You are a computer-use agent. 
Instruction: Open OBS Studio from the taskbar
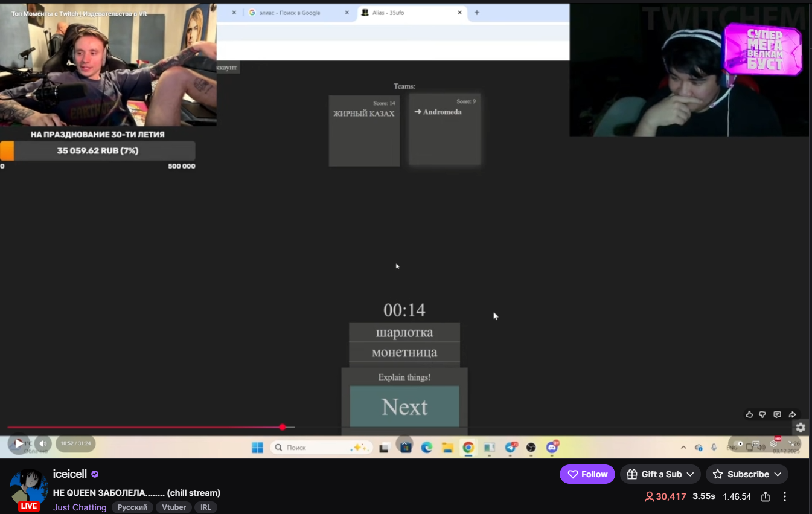pos(531,448)
